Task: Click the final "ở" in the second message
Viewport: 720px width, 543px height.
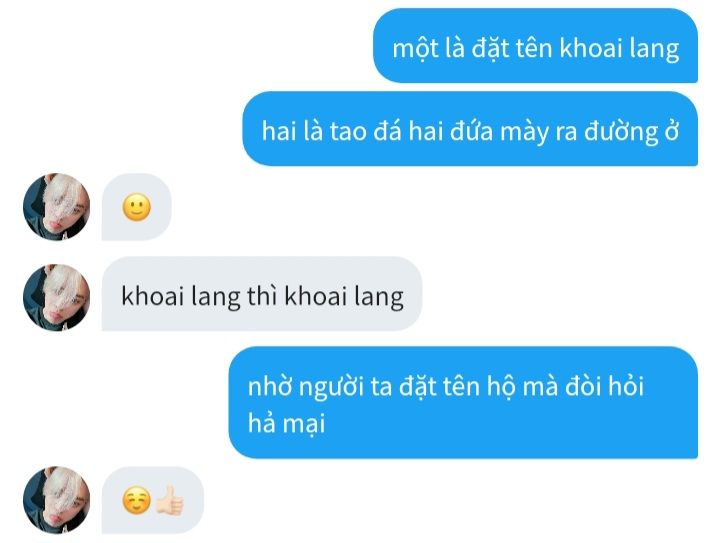Action: click(672, 131)
